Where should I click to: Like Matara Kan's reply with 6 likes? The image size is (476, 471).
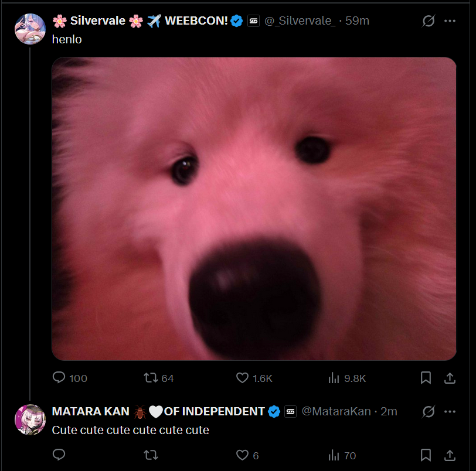pos(247,455)
